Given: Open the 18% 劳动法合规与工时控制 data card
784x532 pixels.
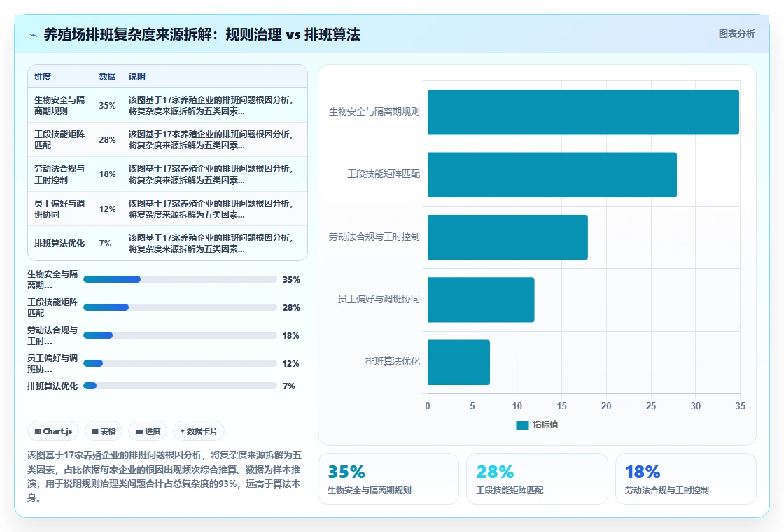Looking at the screenshot, I should pos(685,479).
